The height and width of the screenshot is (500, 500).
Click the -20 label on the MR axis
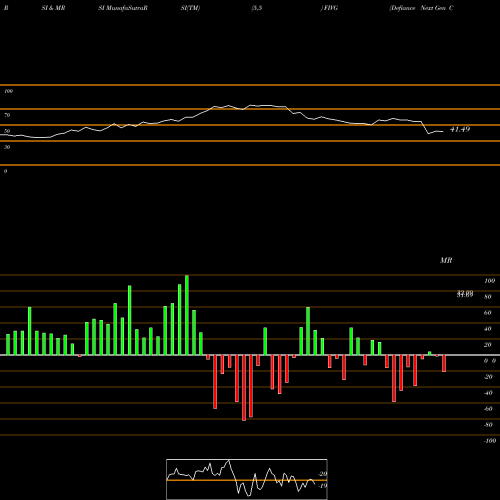[488, 377]
